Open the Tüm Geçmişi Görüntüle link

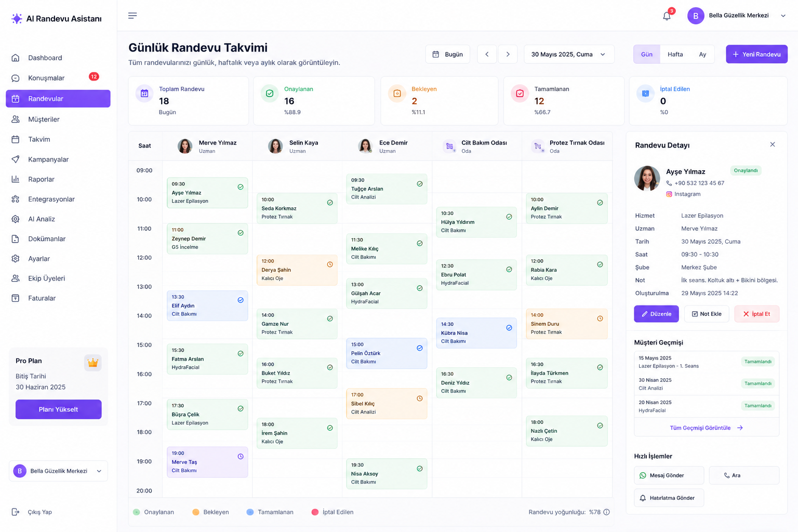point(706,428)
